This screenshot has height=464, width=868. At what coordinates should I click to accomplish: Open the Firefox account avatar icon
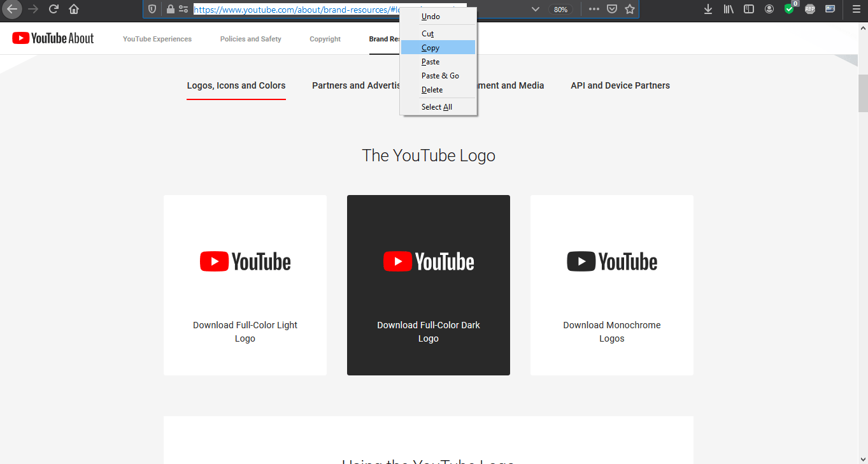(769, 9)
